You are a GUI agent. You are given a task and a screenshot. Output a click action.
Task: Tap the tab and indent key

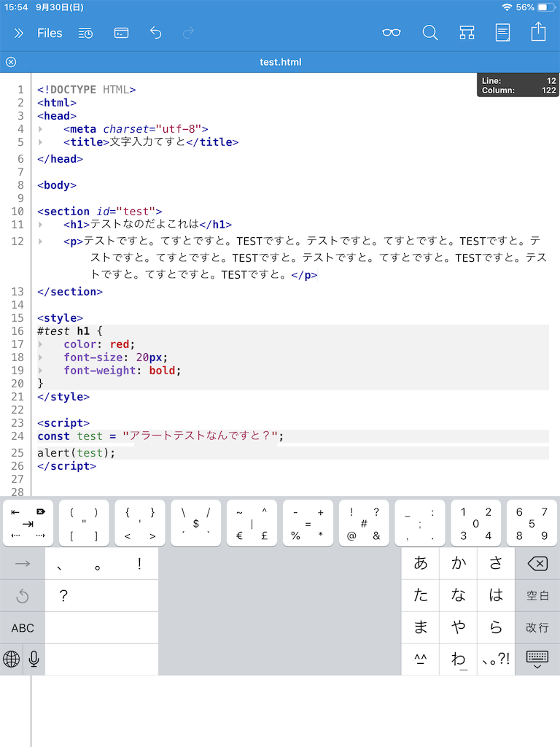tap(28, 523)
